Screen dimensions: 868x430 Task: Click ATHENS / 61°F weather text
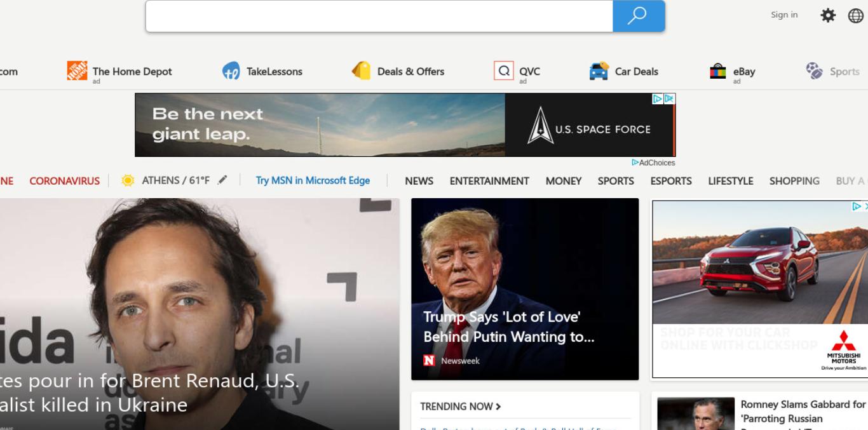[175, 180]
